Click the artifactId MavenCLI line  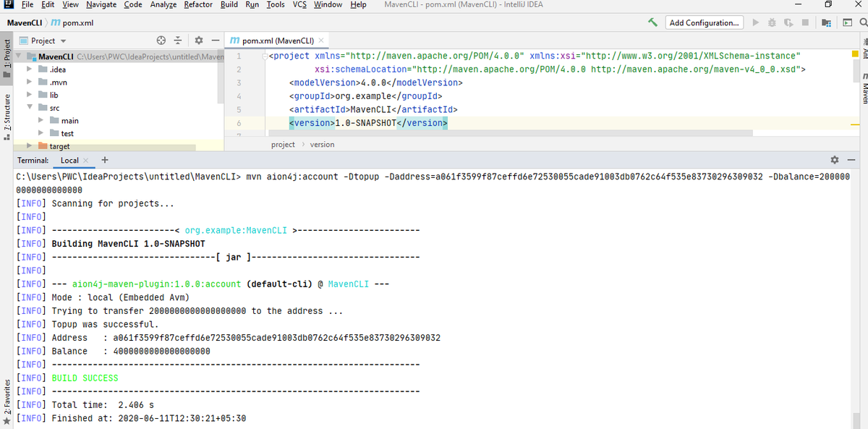tap(373, 109)
